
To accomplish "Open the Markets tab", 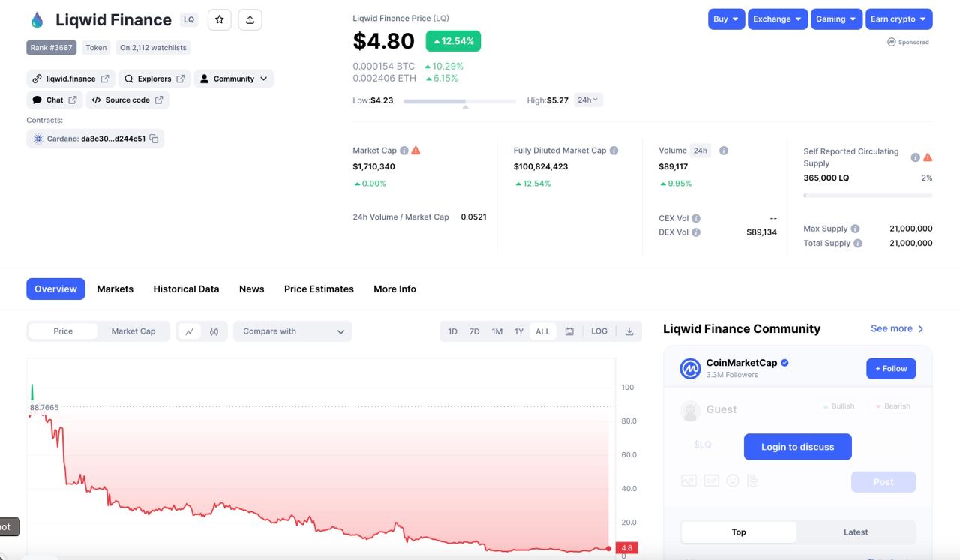I will [115, 289].
